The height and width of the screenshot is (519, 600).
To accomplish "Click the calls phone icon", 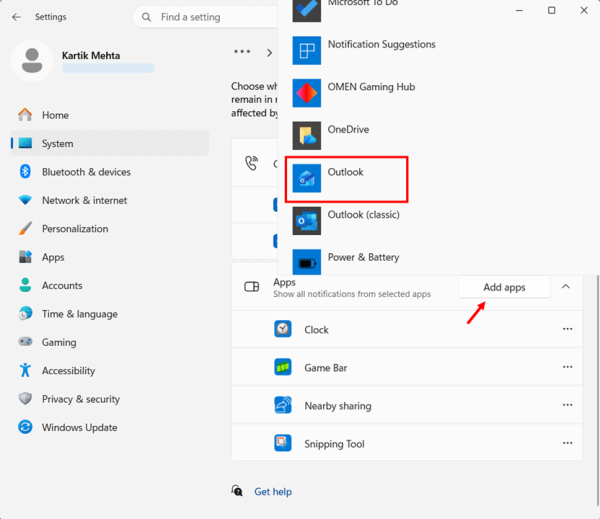I will coord(251,163).
